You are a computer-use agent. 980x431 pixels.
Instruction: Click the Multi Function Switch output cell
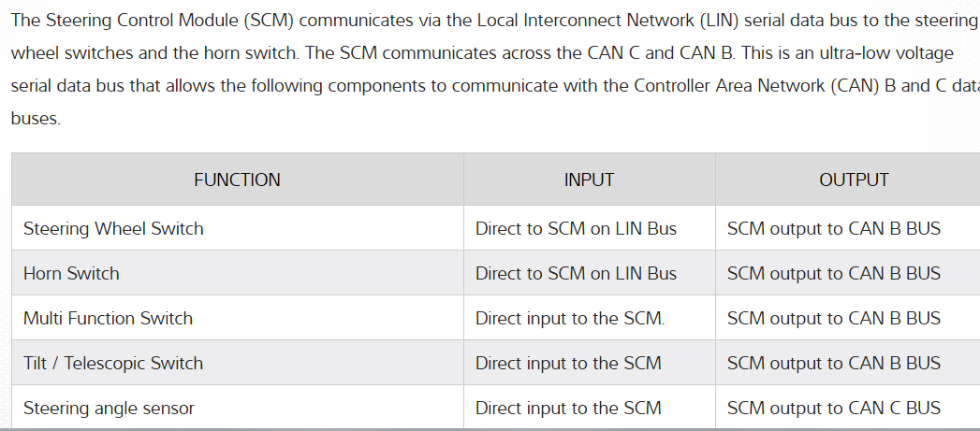[834, 318]
